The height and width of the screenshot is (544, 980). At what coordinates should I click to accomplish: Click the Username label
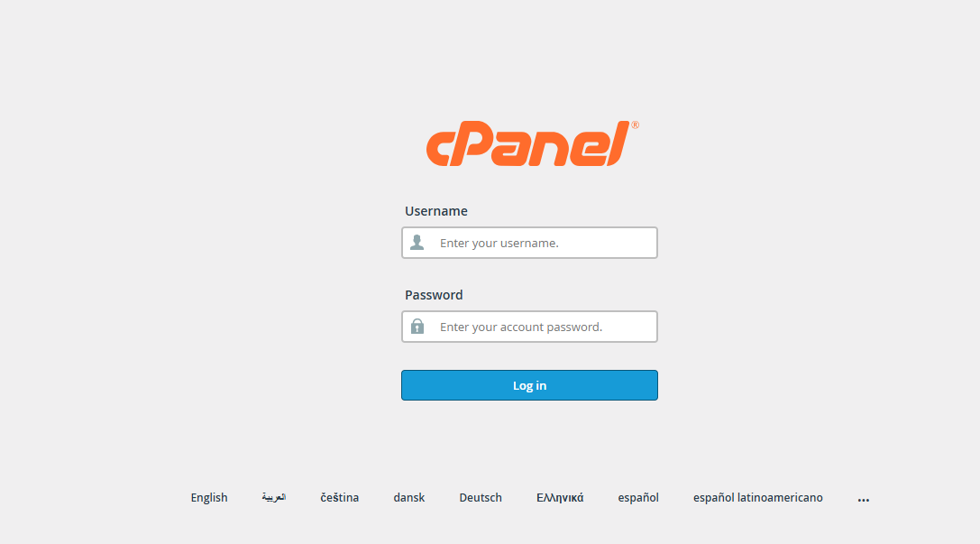pyautogui.click(x=436, y=211)
